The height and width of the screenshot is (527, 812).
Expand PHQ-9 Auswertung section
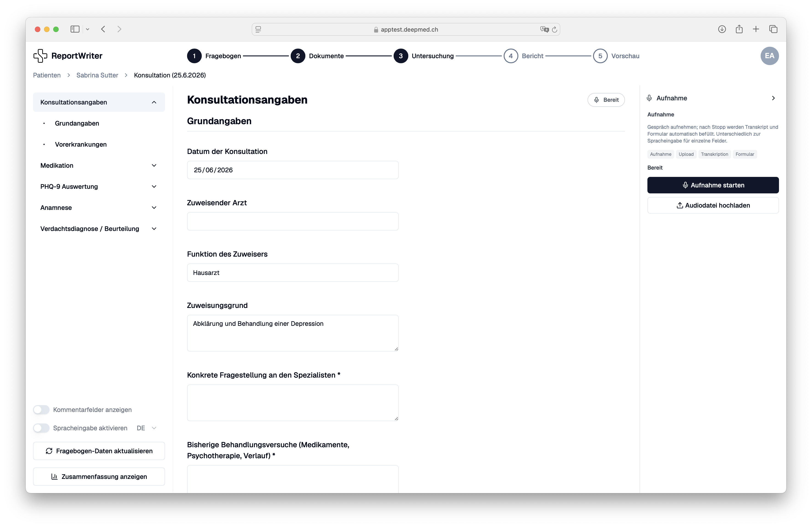pyautogui.click(x=99, y=187)
